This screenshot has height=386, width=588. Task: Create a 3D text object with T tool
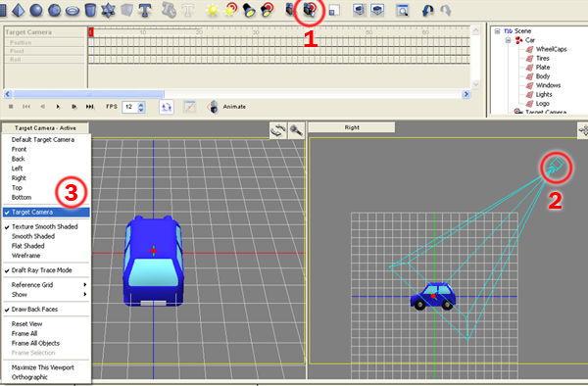(145, 11)
